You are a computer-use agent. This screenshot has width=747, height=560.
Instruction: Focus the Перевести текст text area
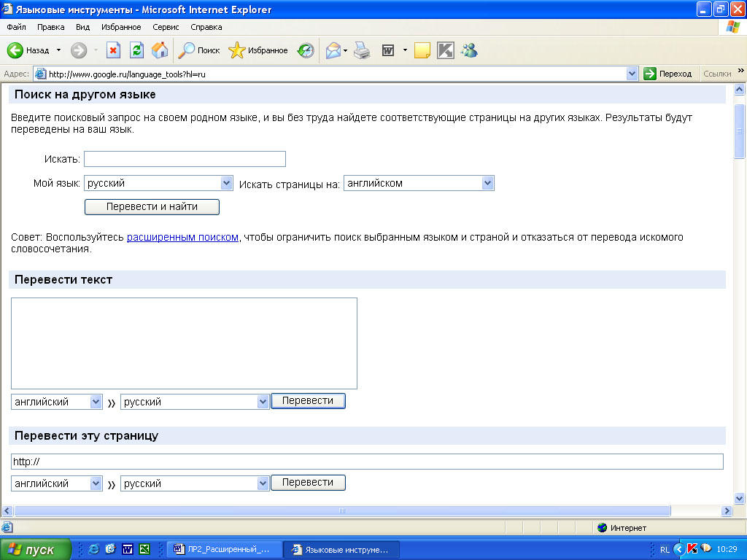184,343
